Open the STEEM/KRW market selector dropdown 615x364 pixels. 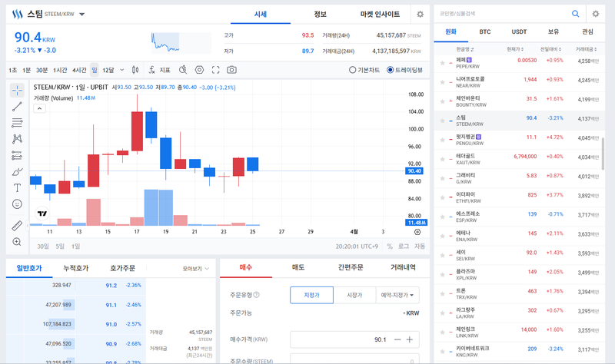click(82, 15)
